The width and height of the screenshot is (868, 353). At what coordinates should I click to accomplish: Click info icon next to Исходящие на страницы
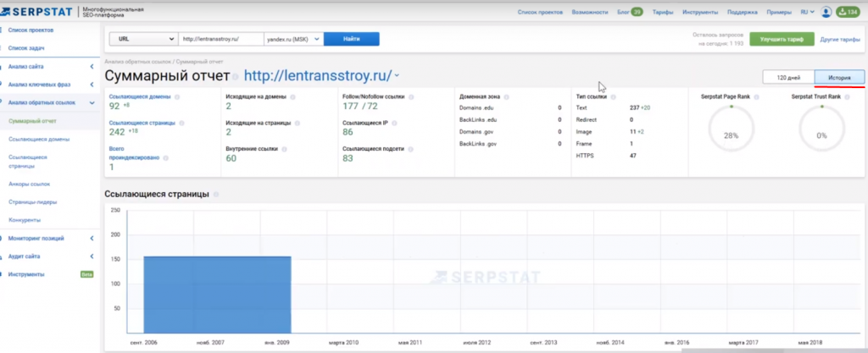click(x=297, y=124)
